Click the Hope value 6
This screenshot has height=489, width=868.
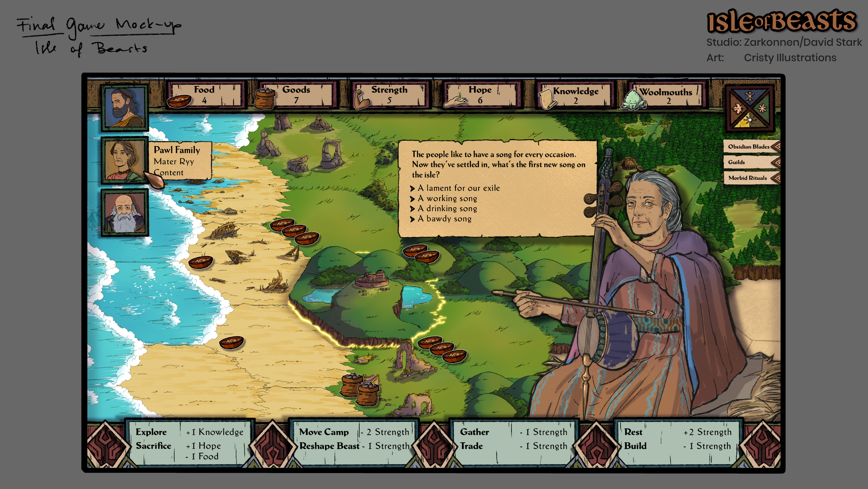480,100
